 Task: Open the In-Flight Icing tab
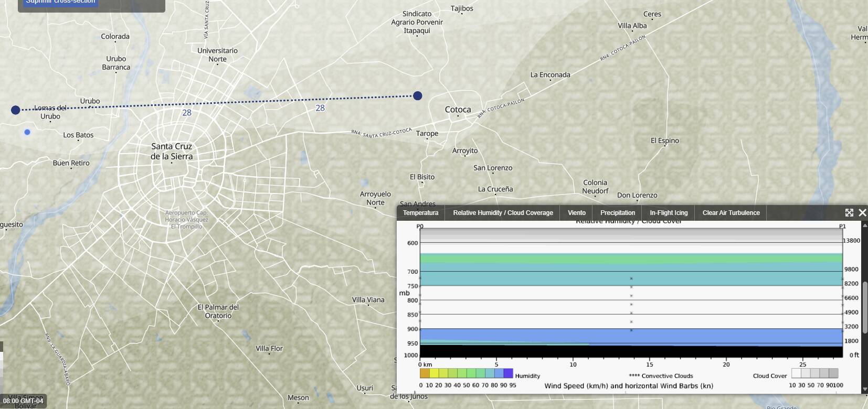point(668,213)
